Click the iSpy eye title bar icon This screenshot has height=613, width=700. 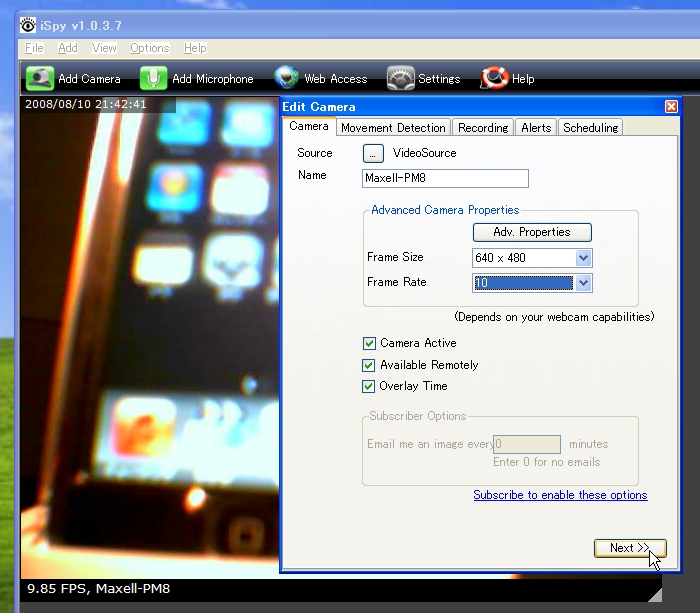click(28, 25)
